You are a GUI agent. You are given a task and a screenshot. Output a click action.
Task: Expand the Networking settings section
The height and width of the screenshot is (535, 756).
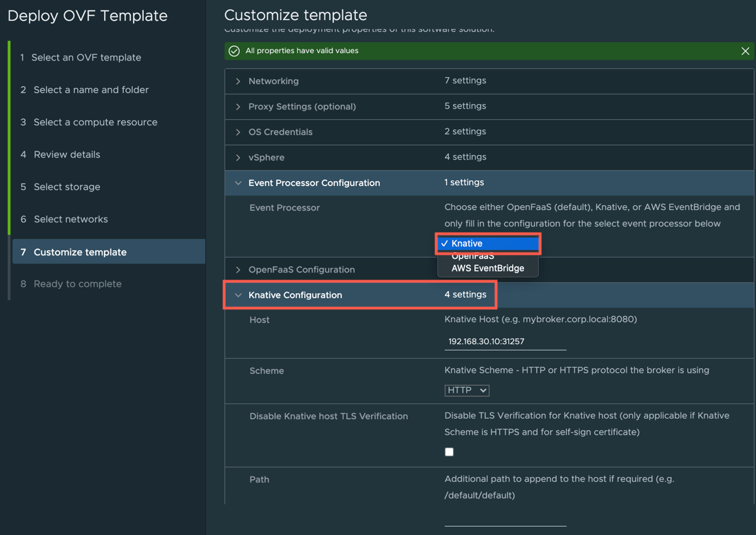click(238, 81)
